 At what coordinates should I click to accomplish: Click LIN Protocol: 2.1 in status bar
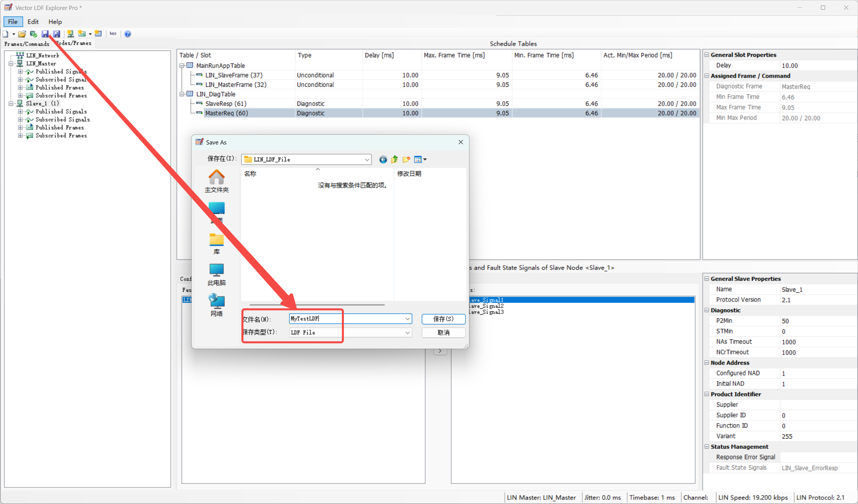pos(820,497)
